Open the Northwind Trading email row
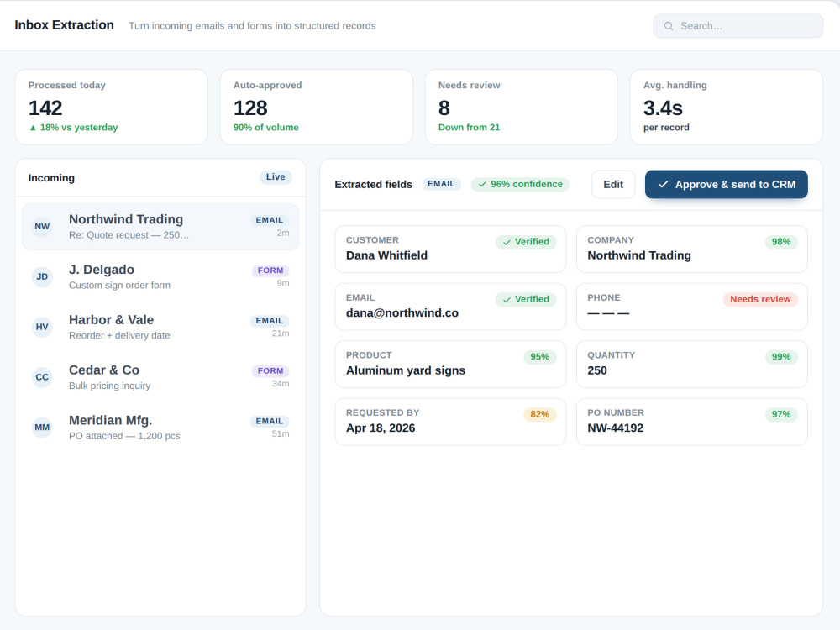840x630 pixels. 160,227
